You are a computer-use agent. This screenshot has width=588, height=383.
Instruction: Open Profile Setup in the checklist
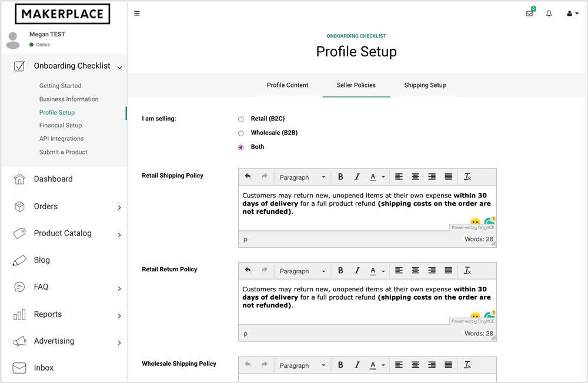tap(56, 112)
